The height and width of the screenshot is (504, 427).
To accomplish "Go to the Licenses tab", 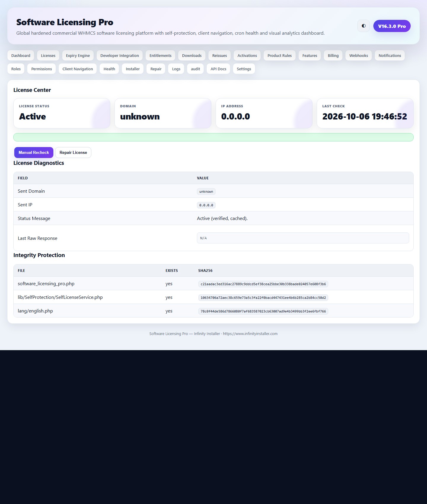I will (x=48, y=55).
